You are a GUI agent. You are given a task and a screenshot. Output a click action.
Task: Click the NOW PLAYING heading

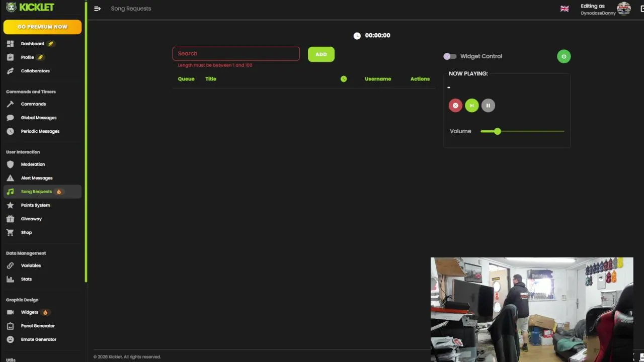pyautogui.click(x=468, y=73)
